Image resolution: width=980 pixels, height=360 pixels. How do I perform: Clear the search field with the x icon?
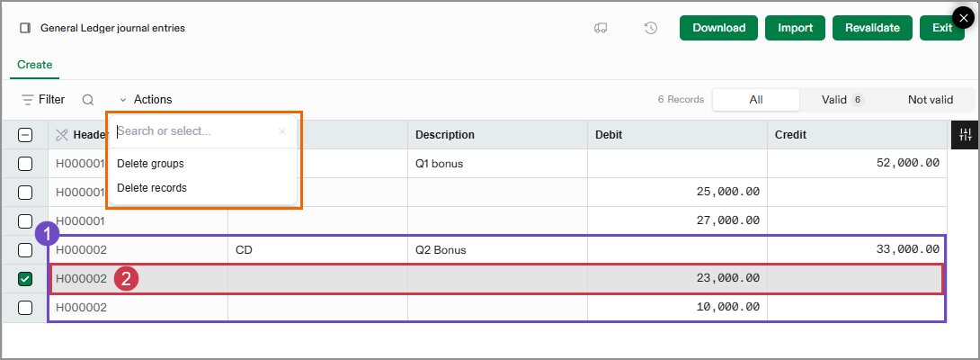pos(282,131)
